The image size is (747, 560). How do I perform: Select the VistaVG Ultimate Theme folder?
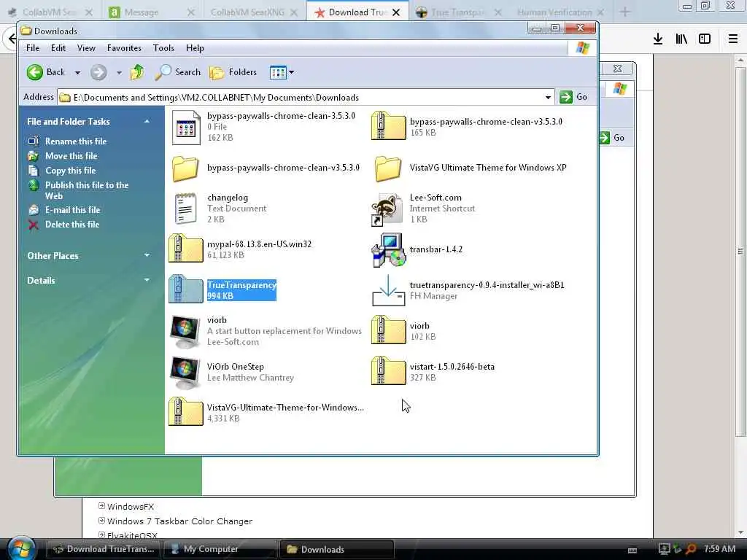pos(388,168)
